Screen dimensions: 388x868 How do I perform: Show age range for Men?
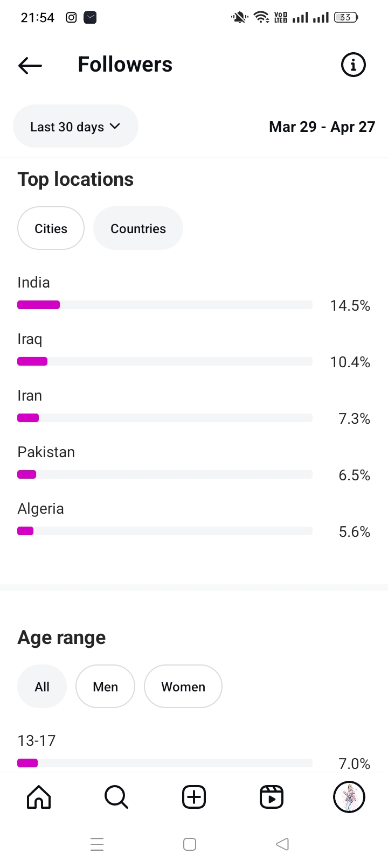(x=105, y=687)
